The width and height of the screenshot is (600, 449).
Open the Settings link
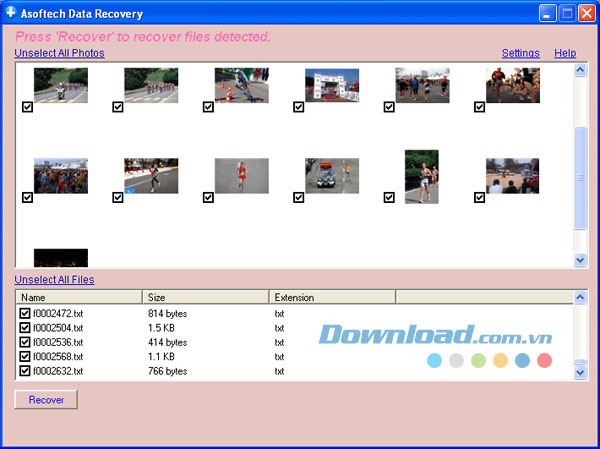click(520, 53)
